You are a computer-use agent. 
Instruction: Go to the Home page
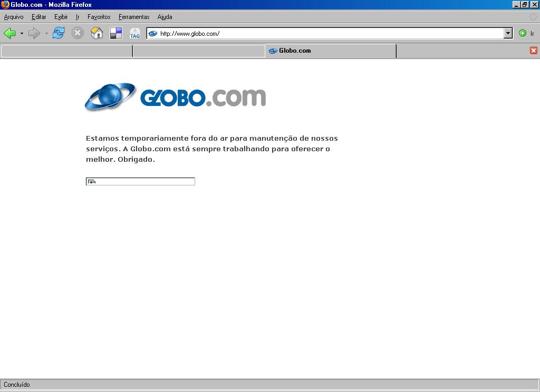click(x=97, y=33)
